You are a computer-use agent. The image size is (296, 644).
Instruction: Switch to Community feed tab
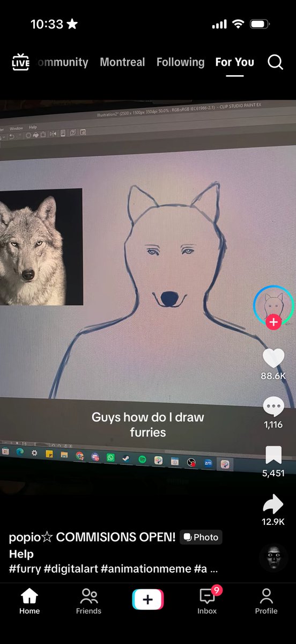(x=62, y=62)
